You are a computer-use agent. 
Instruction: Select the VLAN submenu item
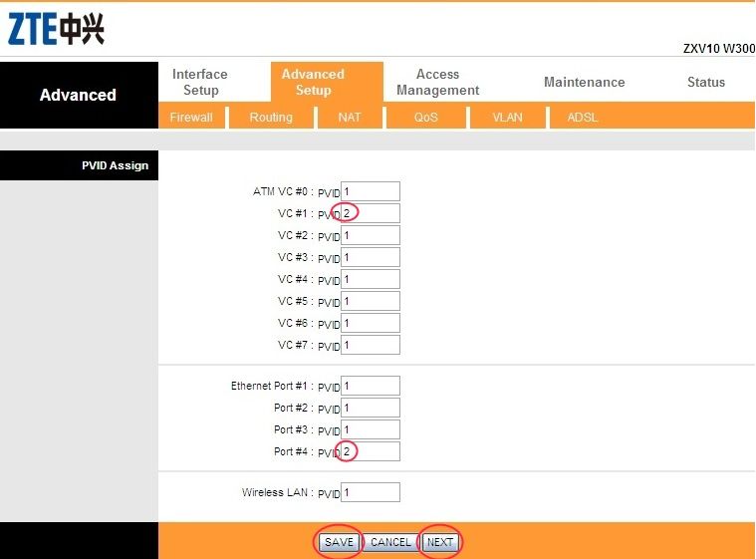[x=507, y=118]
